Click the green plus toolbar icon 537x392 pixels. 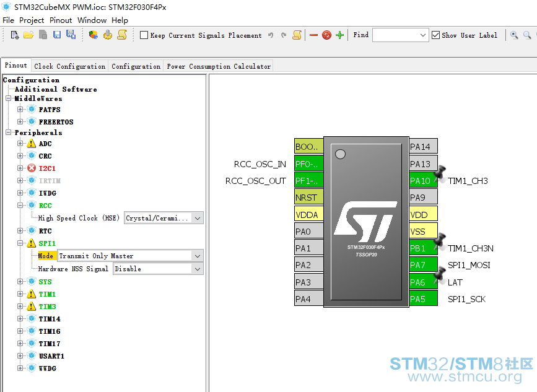pyautogui.click(x=340, y=35)
